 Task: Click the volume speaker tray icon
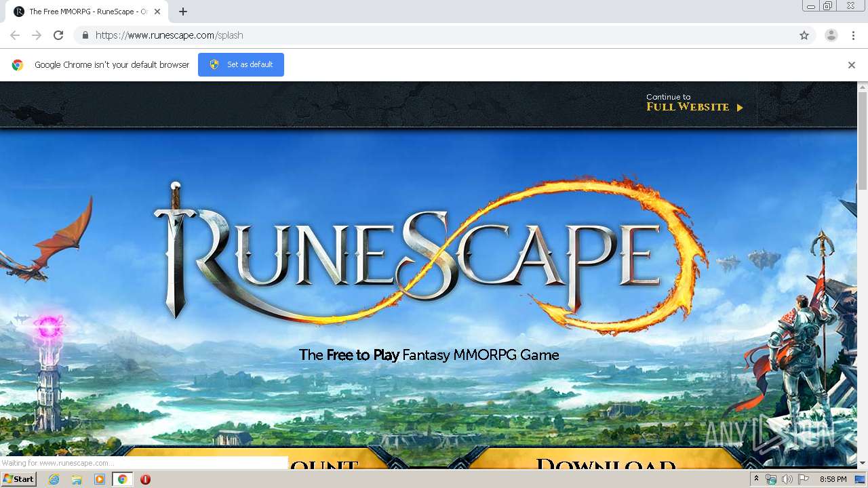[787, 479]
